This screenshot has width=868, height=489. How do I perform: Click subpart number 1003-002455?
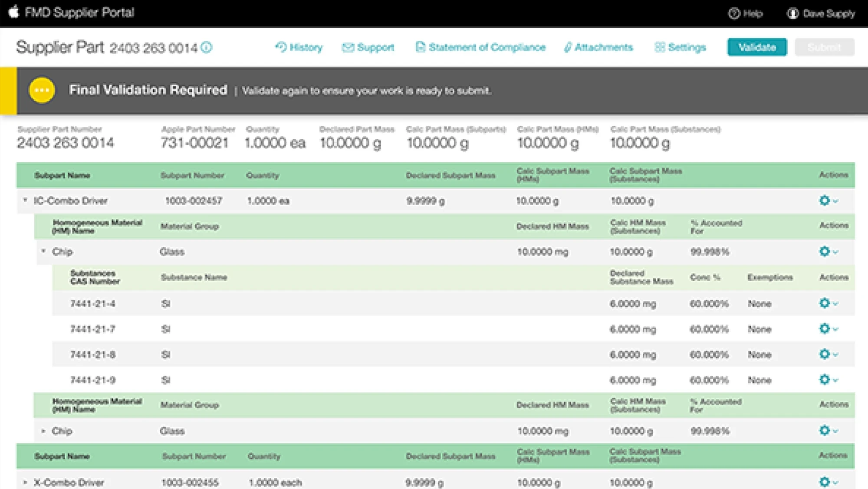click(190, 482)
